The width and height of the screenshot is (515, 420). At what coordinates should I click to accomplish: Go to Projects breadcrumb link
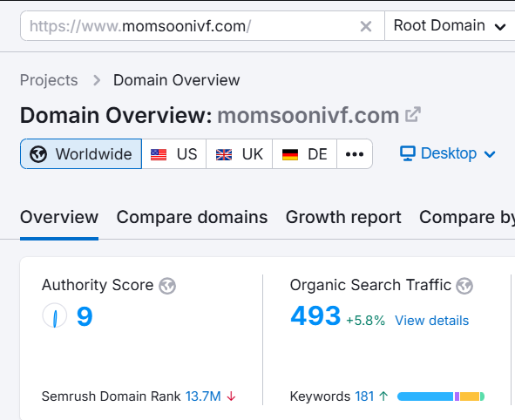[x=49, y=80]
